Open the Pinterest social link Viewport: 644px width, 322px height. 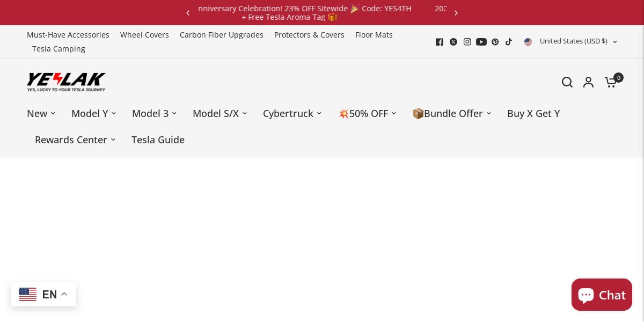coord(495,42)
